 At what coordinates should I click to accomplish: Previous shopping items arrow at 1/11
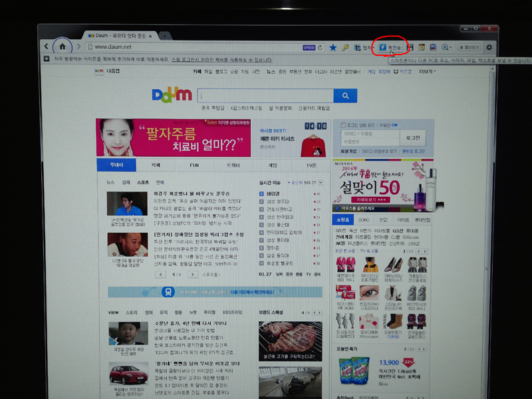pyautogui.click(x=419, y=251)
